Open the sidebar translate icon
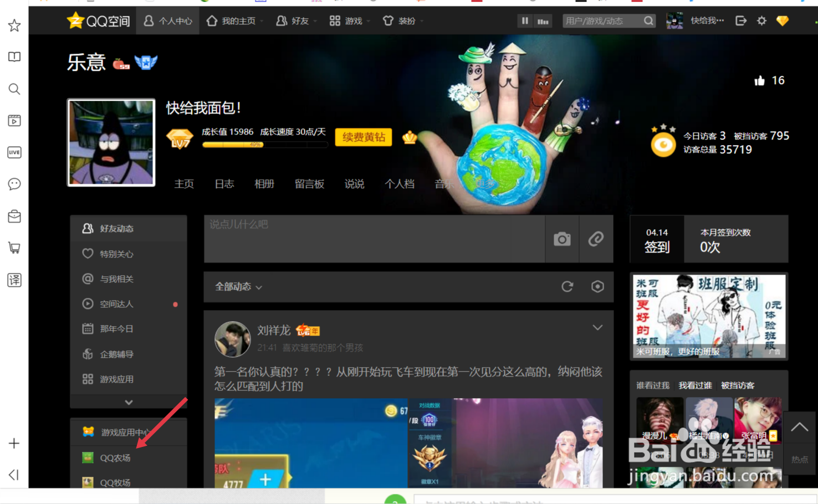Image resolution: width=818 pixels, height=504 pixels. (x=14, y=280)
